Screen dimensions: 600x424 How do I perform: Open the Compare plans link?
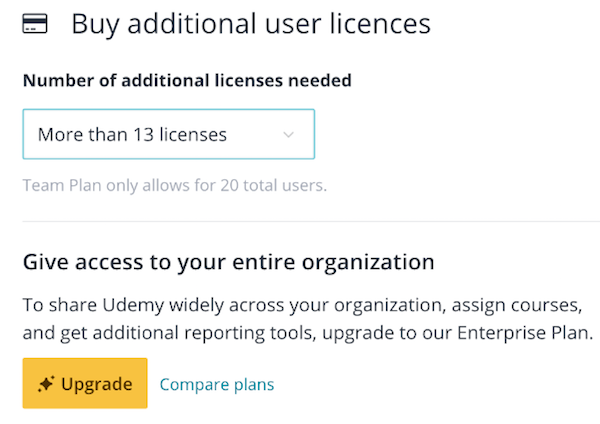[217, 384]
